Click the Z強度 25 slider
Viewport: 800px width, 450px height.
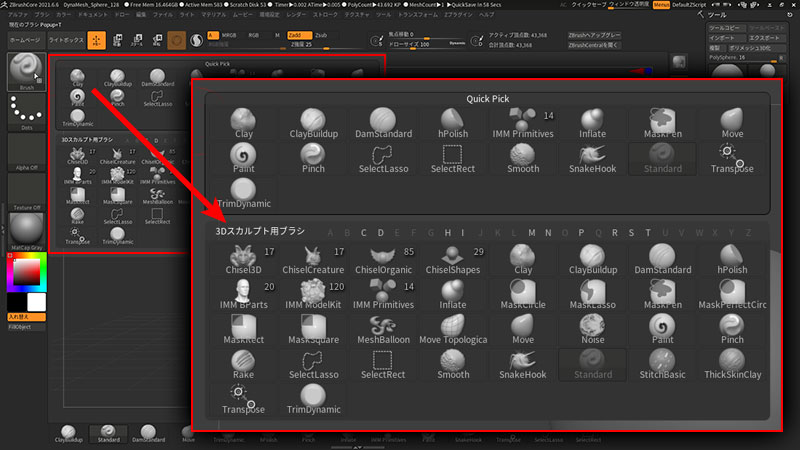pyautogui.click(x=327, y=45)
